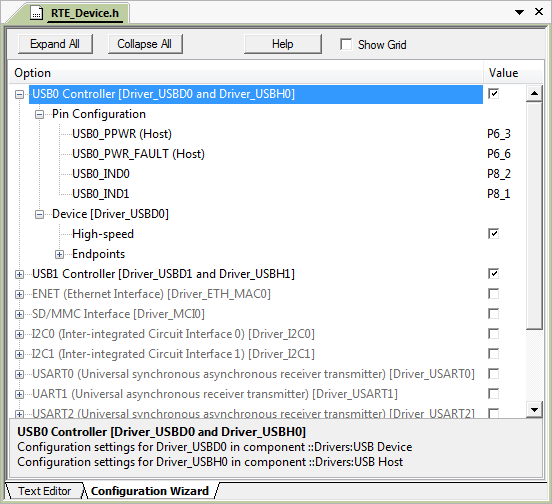Viewport: 552px width, 504px height.
Task: Click the Expand All button
Action: click(x=55, y=44)
